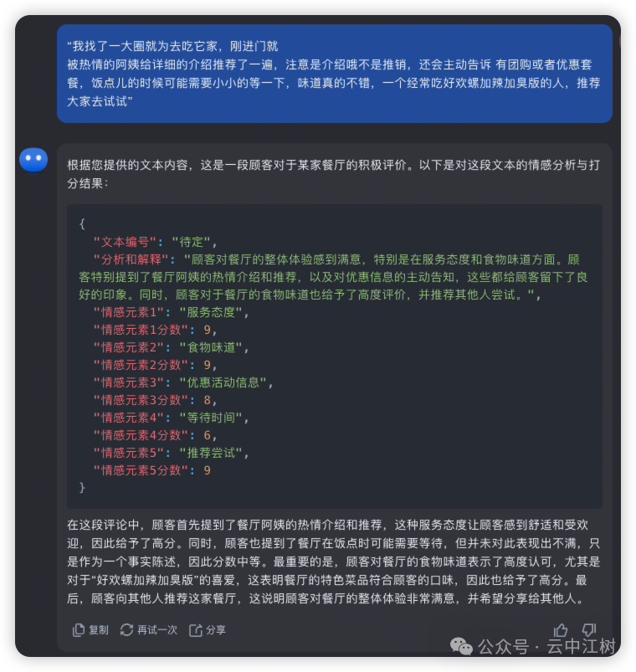This screenshot has width=636, height=672.
Task: Click the WeChat logo in watermark
Action: point(461,646)
